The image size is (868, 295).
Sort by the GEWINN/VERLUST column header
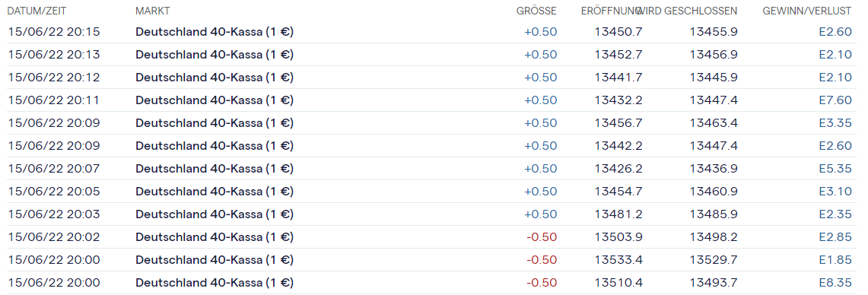(806, 11)
